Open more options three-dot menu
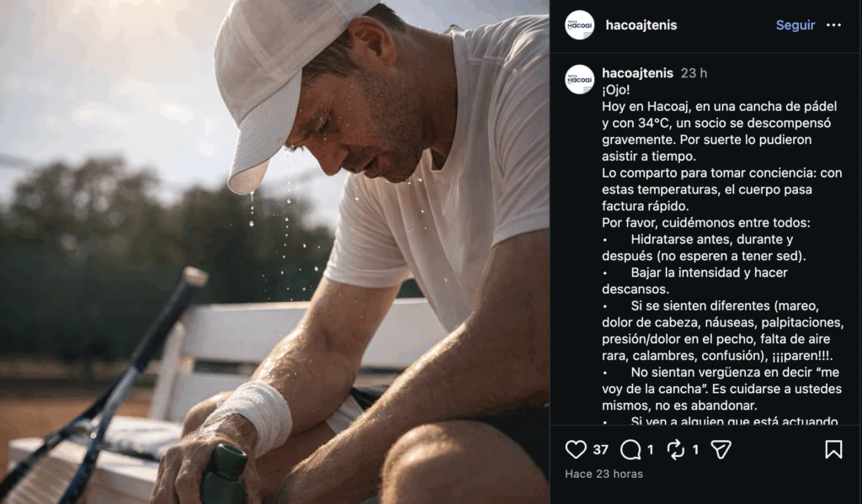The image size is (862, 504). [833, 25]
